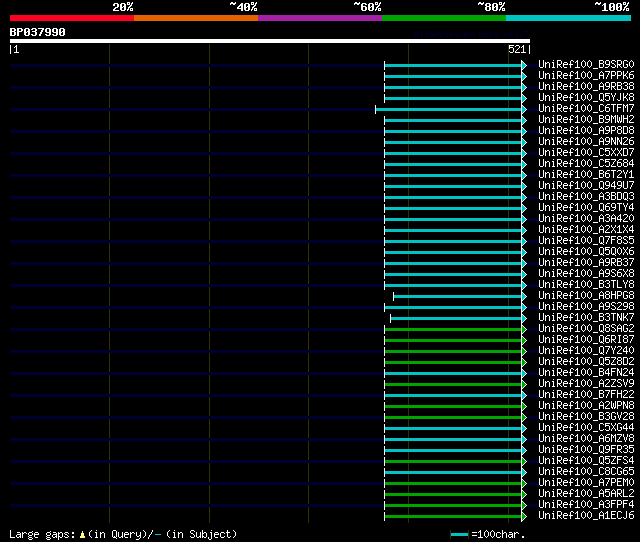Select UniRef100_Q7Y240 label
The width and height of the screenshot is (640, 542).
click(586, 351)
